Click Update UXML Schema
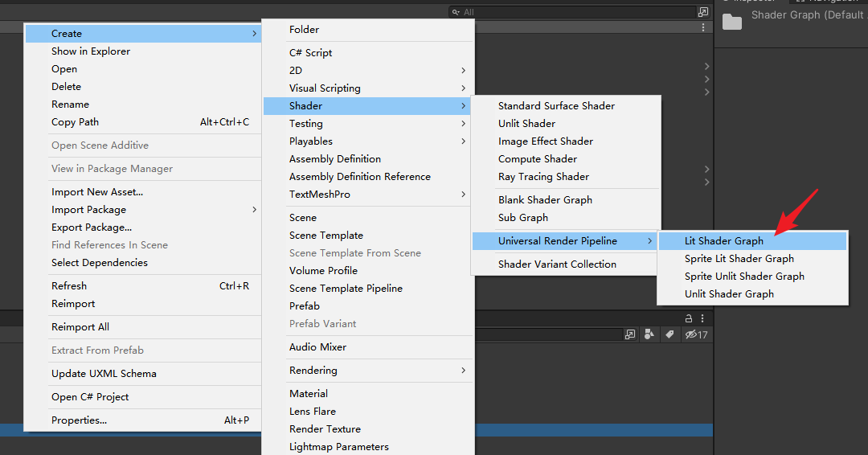 [143, 374]
